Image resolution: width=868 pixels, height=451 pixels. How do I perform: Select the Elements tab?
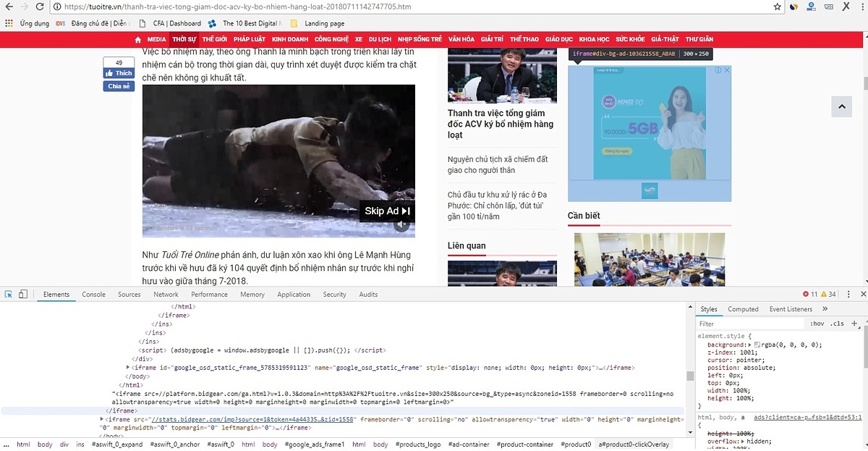click(x=56, y=295)
